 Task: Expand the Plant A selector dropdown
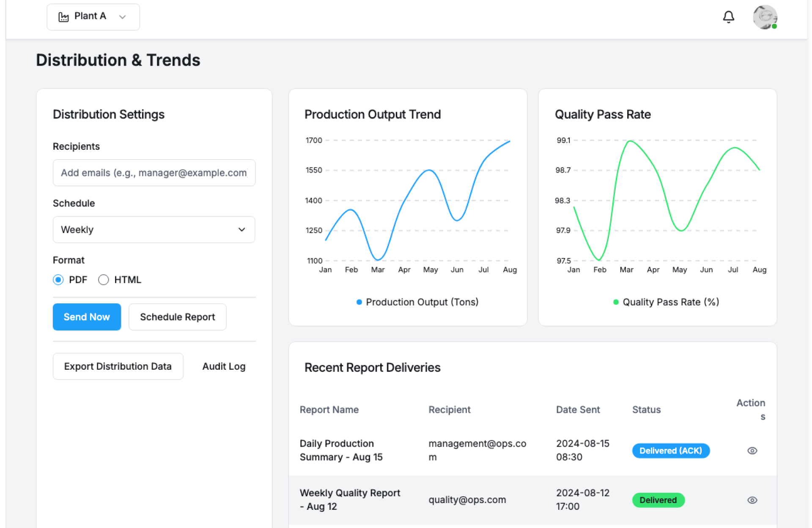click(93, 17)
